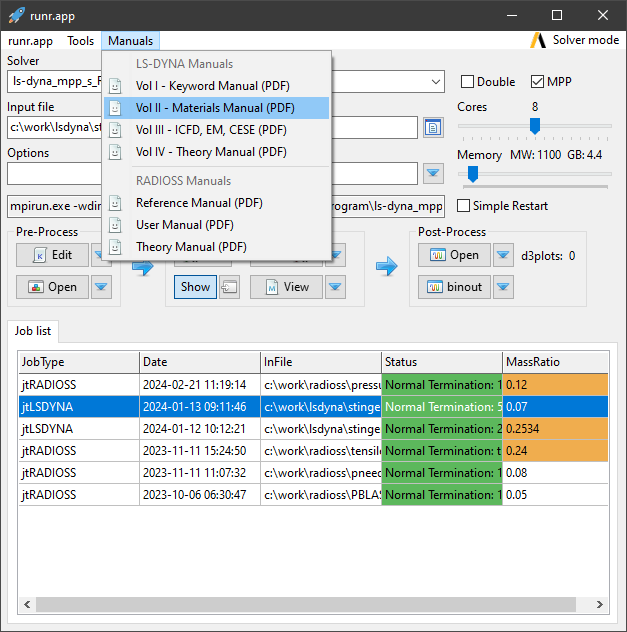The image size is (627, 632).
Task: Expand the binout dropdown arrow
Action: click(x=503, y=287)
